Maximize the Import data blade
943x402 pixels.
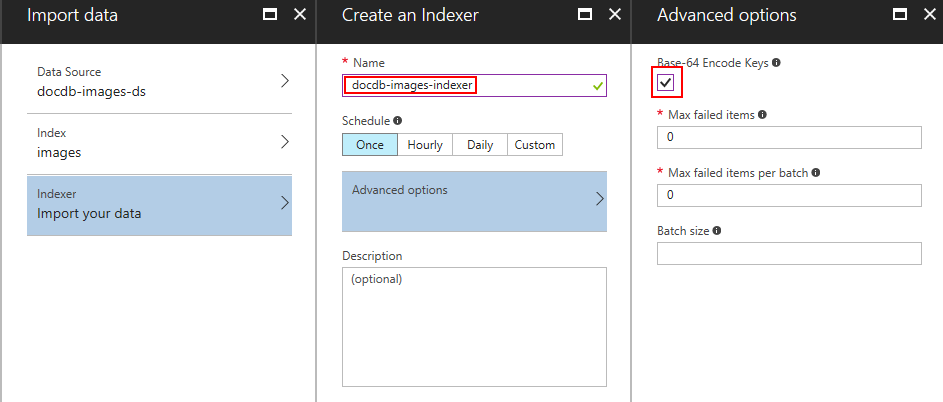[269, 15]
